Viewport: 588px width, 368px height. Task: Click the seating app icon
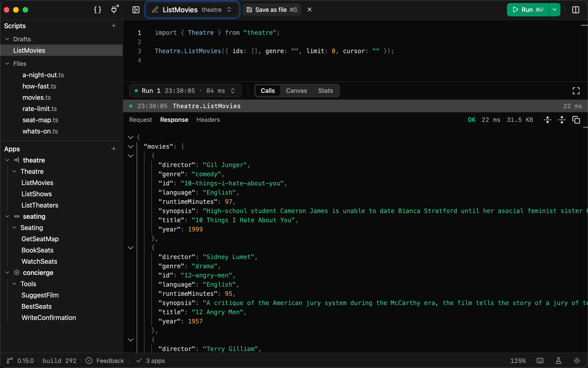coord(17,216)
